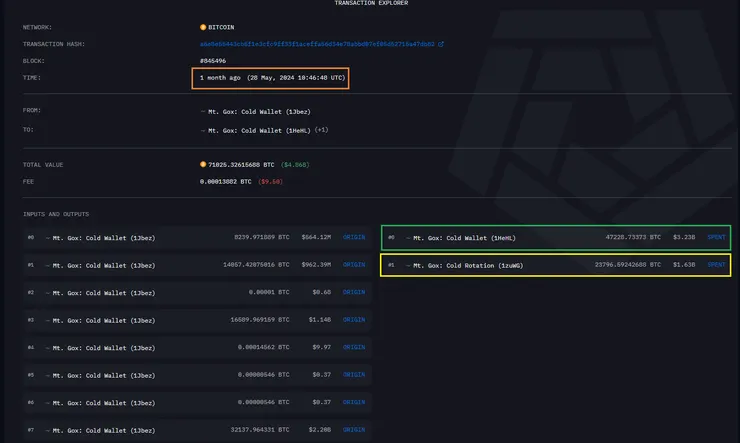This screenshot has width=740, height=443.
Task: Click the entity tag icon in Cold Rotation row
Action: [x=408, y=266]
